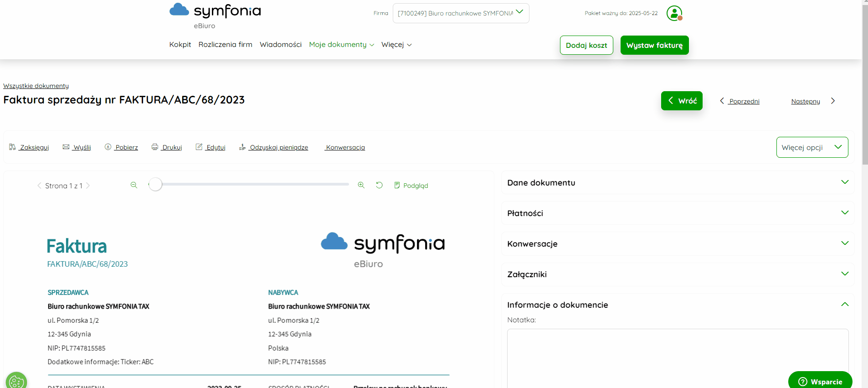Image resolution: width=868 pixels, height=388 pixels.
Task: Open the Więcej opcji dropdown
Action: click(812, 147)
